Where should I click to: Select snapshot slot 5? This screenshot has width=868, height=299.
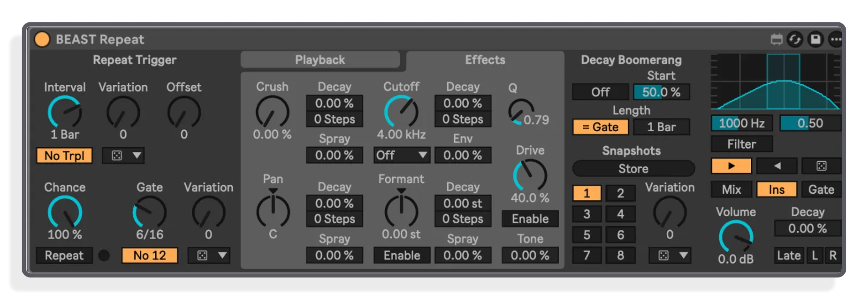pyautogui.click(x=586, y=235)
